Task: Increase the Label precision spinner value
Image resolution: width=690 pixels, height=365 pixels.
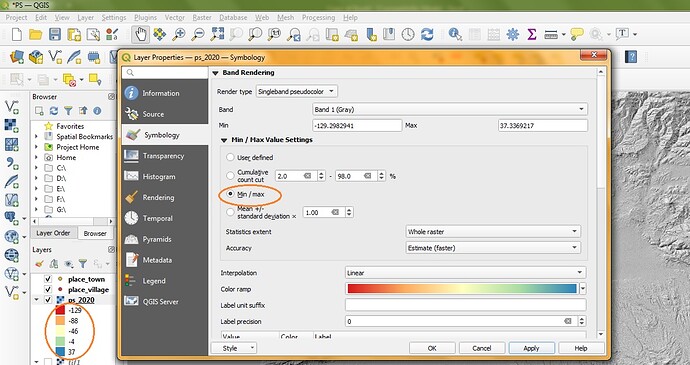Action: (582, 319)
